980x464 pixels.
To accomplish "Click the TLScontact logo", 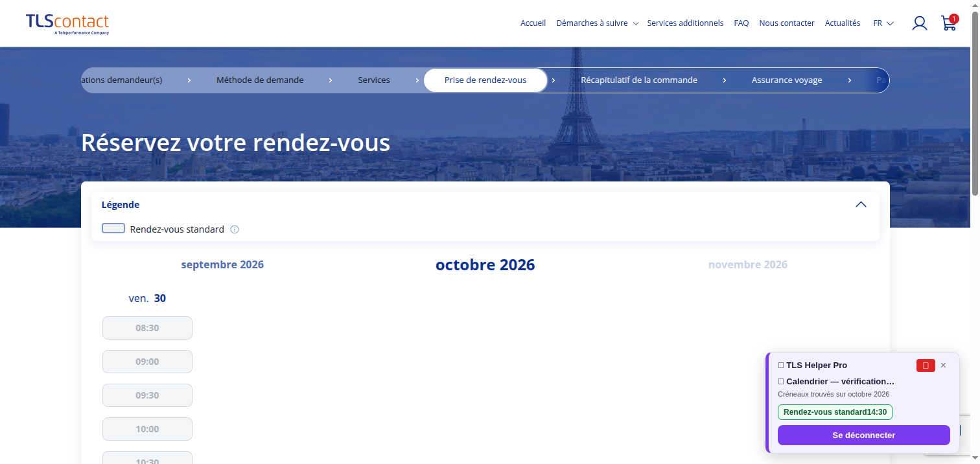I will (x=67, y=23).
